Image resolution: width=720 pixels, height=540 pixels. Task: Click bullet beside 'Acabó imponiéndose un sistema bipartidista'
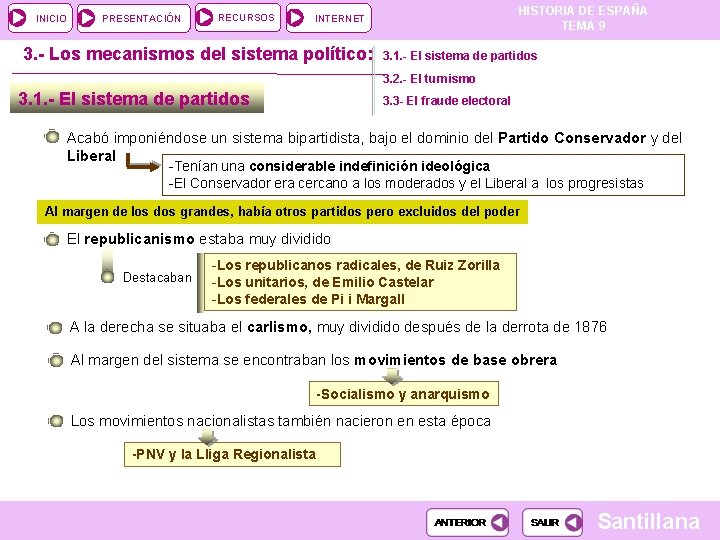[52, 136]
